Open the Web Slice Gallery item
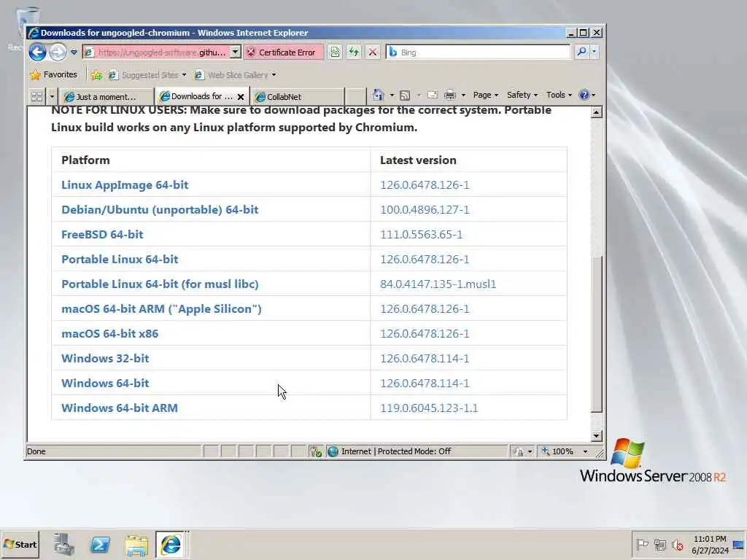 [236, 75]
